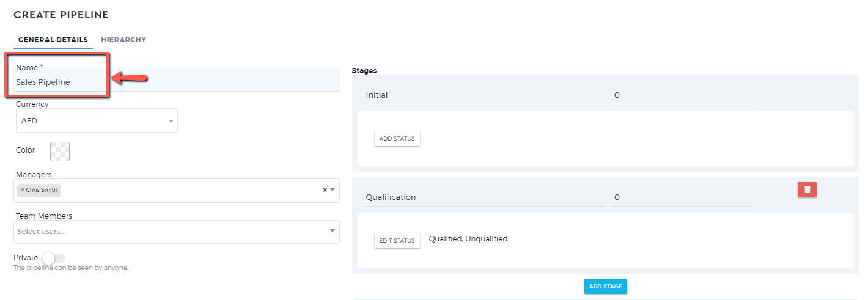Click the Edit Status button
Screen dimensions: 868x300
(397, 241)
